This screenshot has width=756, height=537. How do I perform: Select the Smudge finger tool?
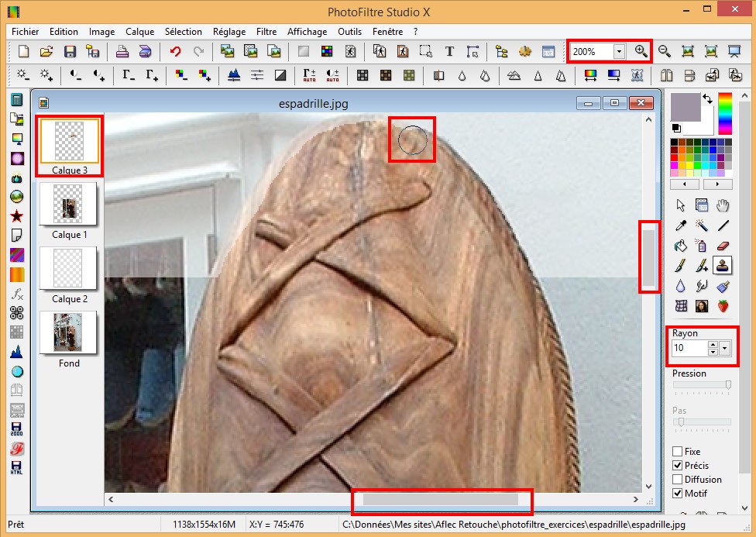point(702,286)
